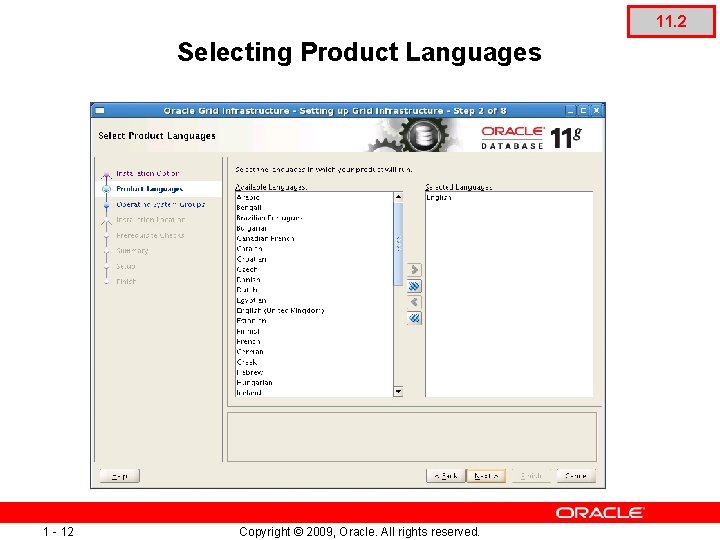Click the Available Languages scrollbar up arrow
Image resolution: width=720 pixels, height=540 pixels.
(x=398, y=197)
